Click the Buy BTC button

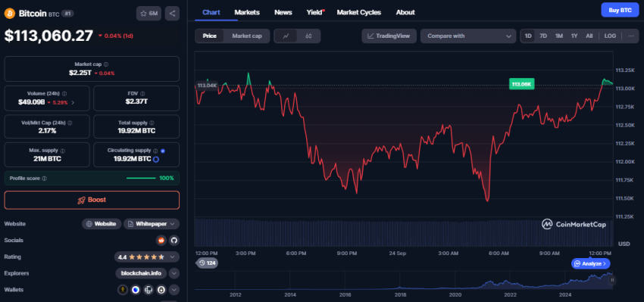(x=620, y=10)
